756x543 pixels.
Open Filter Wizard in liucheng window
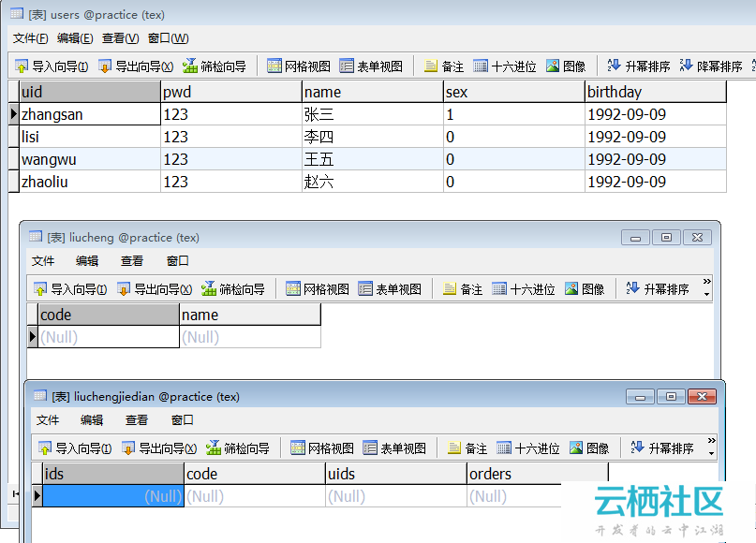click(x=233, y=289)
